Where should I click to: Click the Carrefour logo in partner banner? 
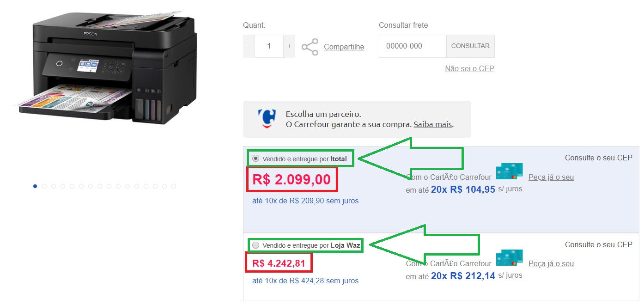[x=267, y=119]
